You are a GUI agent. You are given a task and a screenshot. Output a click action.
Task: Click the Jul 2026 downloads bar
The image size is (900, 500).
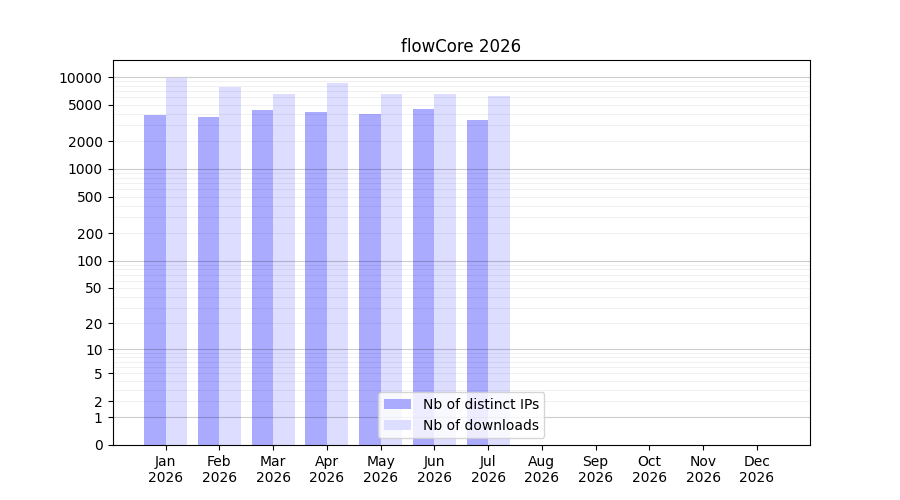[x=499, y=270]
